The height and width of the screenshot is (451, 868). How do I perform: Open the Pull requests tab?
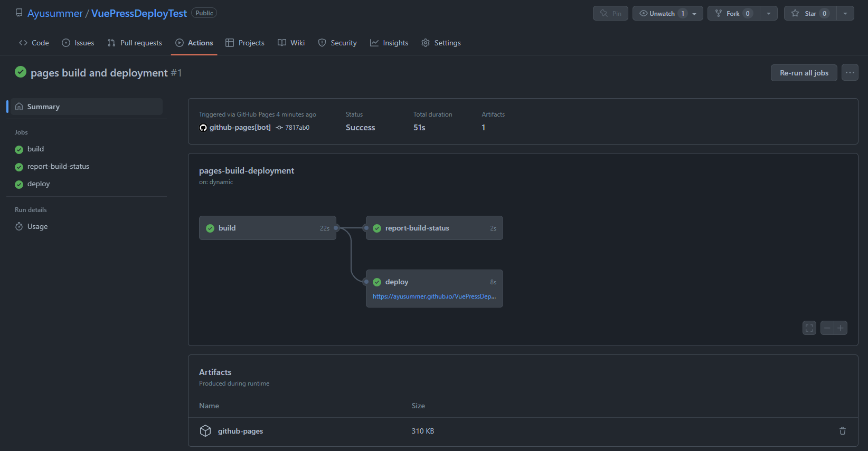tap(135, 43)
